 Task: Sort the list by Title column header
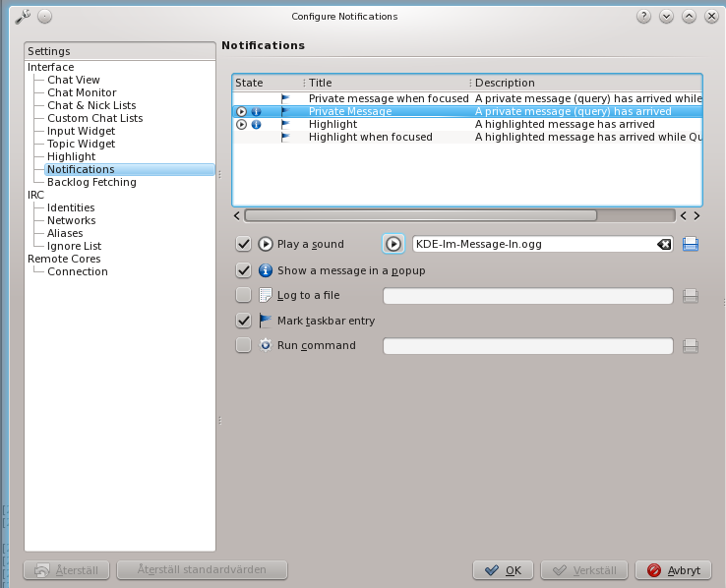pos(385,83)
